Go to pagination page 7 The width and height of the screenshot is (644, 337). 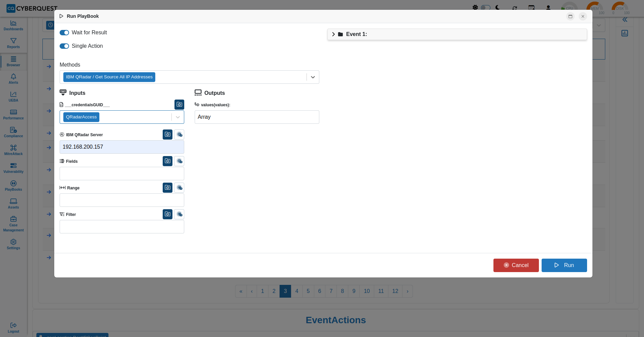pyautogui.click(x=331, y=291)
